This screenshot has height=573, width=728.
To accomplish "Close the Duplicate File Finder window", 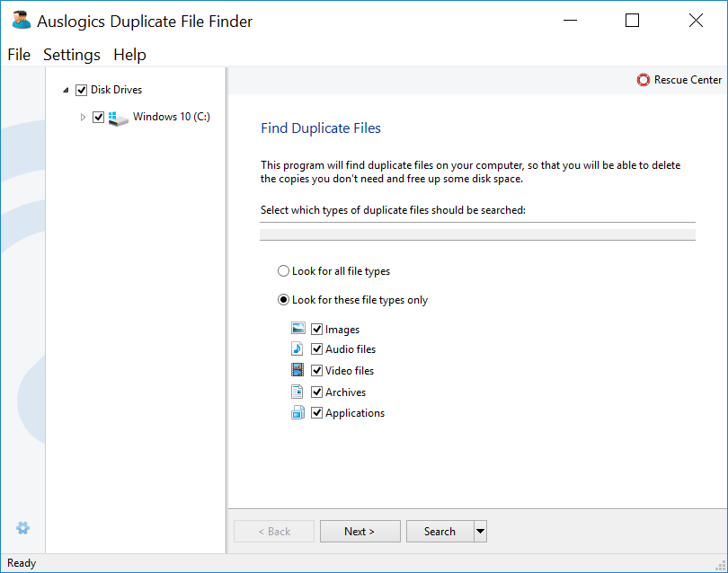I will pos(696,21).
